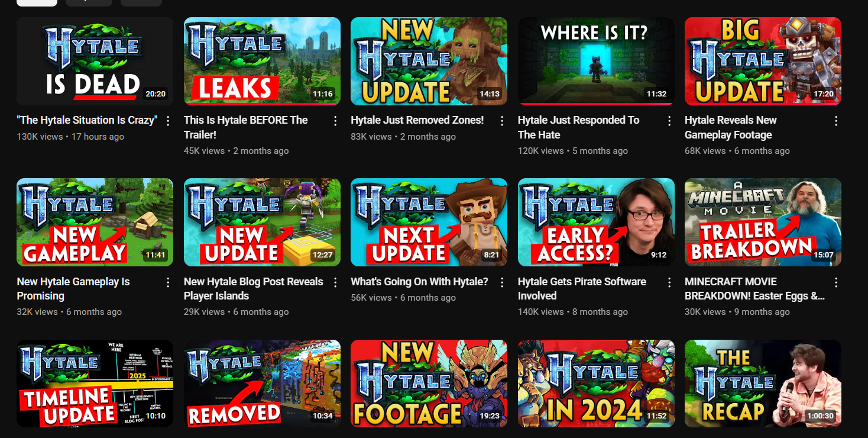Image resolution: width=868 pixels, height=438 pixels.
Task: Open The Hytale Recap thumbnail
Action: 763,384
